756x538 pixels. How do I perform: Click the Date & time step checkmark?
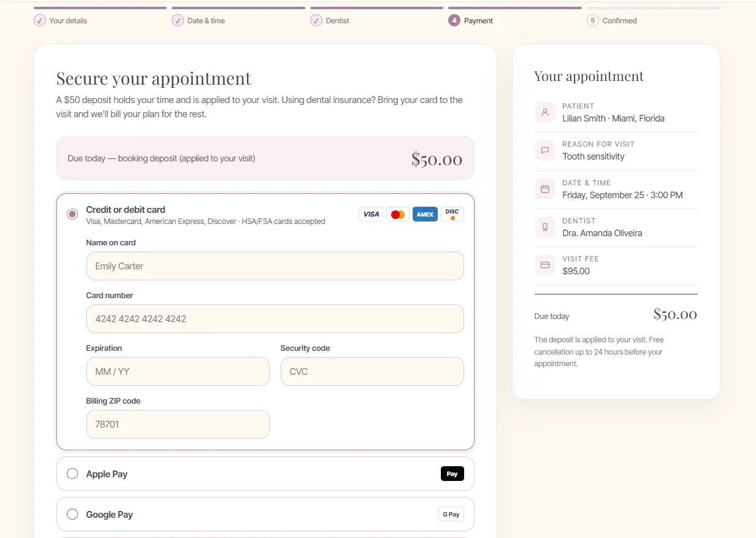point(178,20)
